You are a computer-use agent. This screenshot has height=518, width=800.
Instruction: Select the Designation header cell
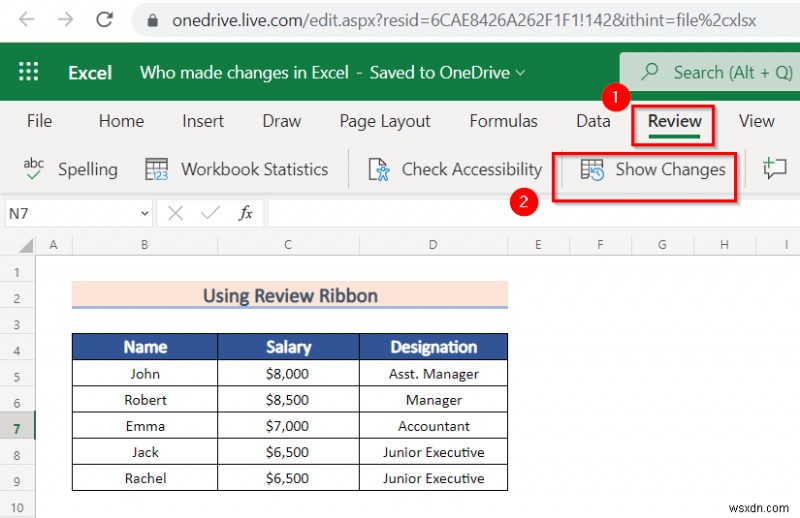(x=433, y=347)
